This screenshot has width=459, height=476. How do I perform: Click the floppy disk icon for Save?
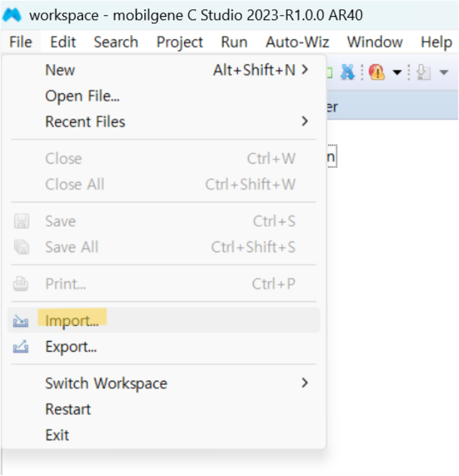(x=22, y=221)
